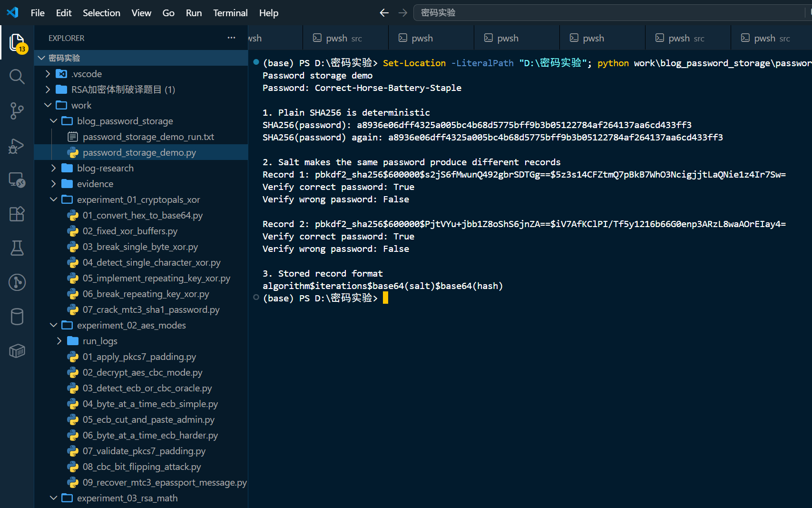The image size is (812, 508).
Task: Open the Explorer view in activity bar
Action: pos(17,42)
